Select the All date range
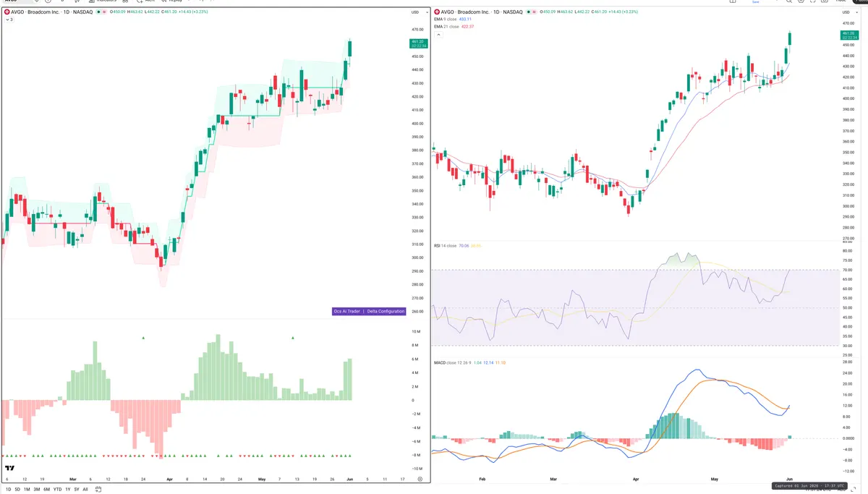 [x=85, y=490]
